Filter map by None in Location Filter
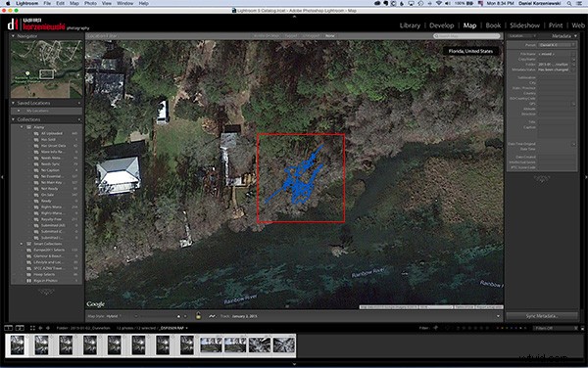 pyautogui.click(x=329, y=36)
